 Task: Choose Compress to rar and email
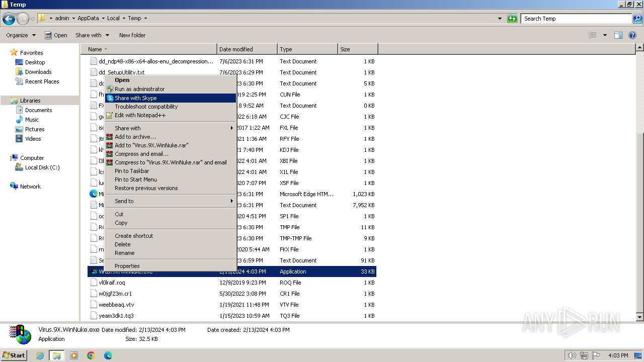[170, 162]
